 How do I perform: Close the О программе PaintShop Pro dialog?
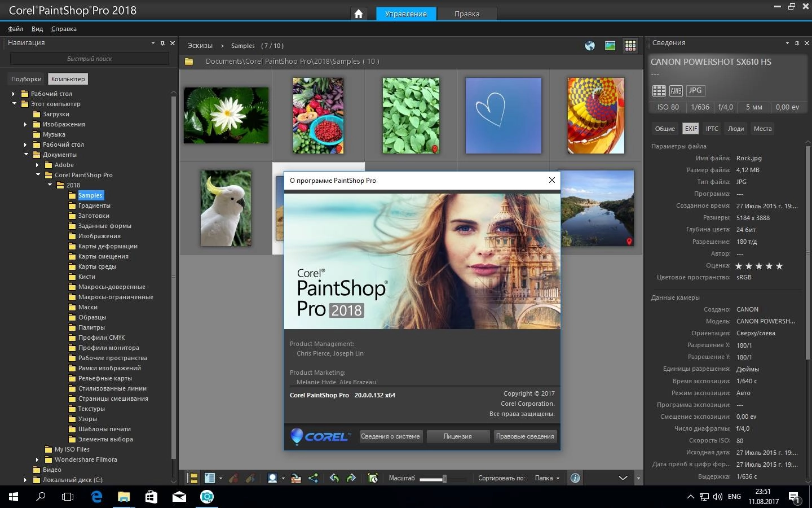(x=552, y=180)
